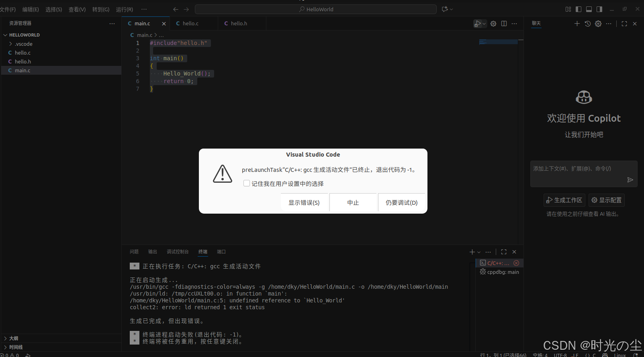Open the Copilot chat icon in title bar

pyautogui.click(x=445, y=9)
